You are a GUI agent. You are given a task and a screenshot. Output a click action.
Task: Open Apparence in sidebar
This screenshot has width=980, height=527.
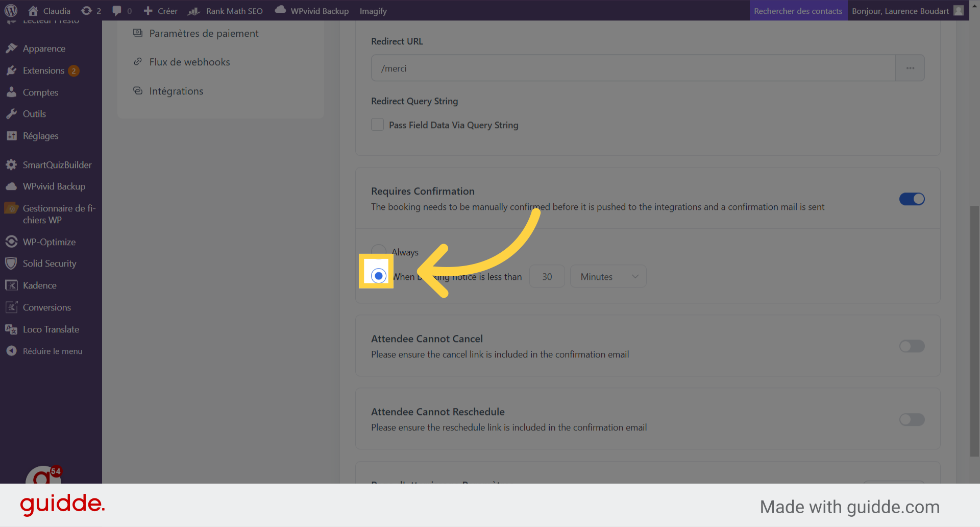click(x=44, y=49)
